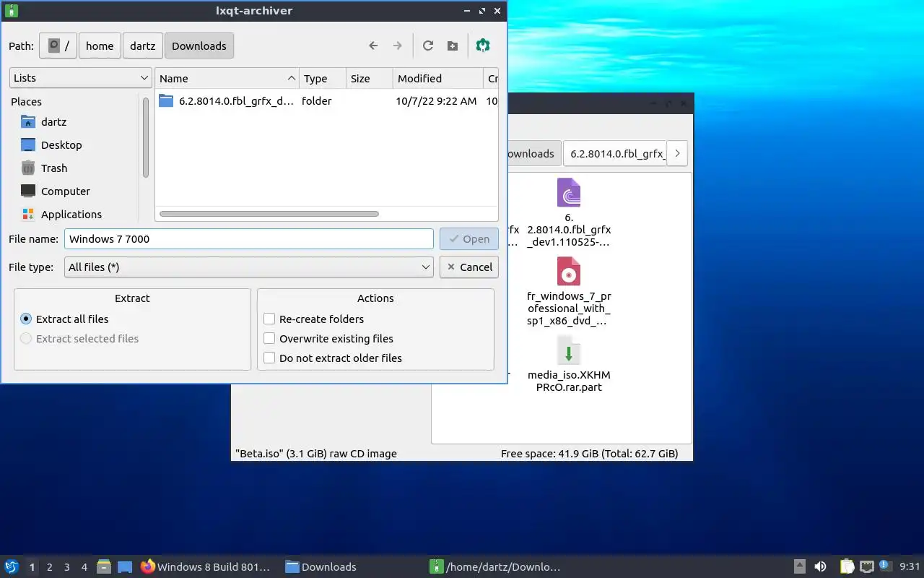This screenshot has height=578, width=924.
Task: Click Downloads path segment button
Action: pos(199,46)
